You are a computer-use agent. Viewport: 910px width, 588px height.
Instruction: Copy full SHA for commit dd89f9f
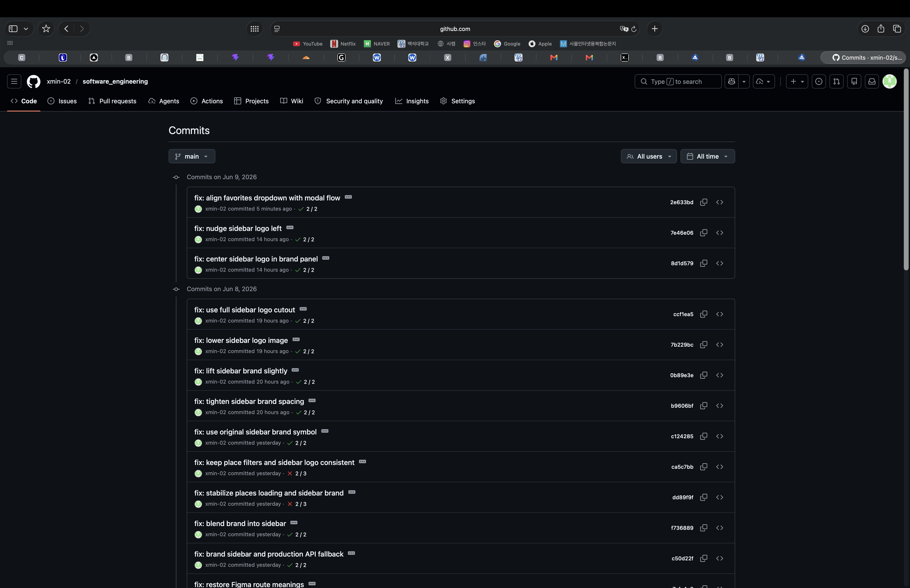tap(703, 497)
